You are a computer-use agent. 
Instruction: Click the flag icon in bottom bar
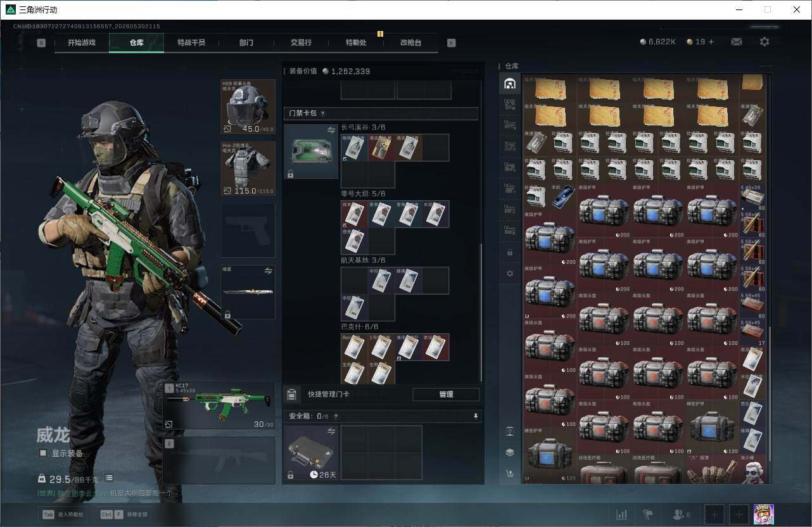pos(648,515)
